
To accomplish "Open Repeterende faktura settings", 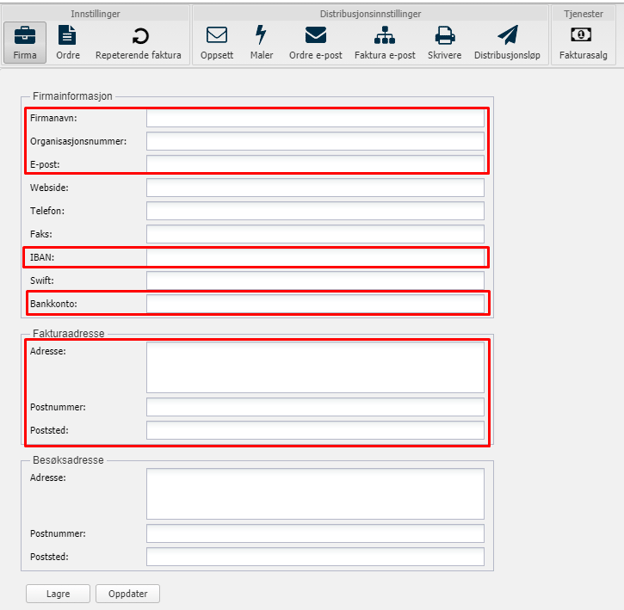I will coord(139,42).
